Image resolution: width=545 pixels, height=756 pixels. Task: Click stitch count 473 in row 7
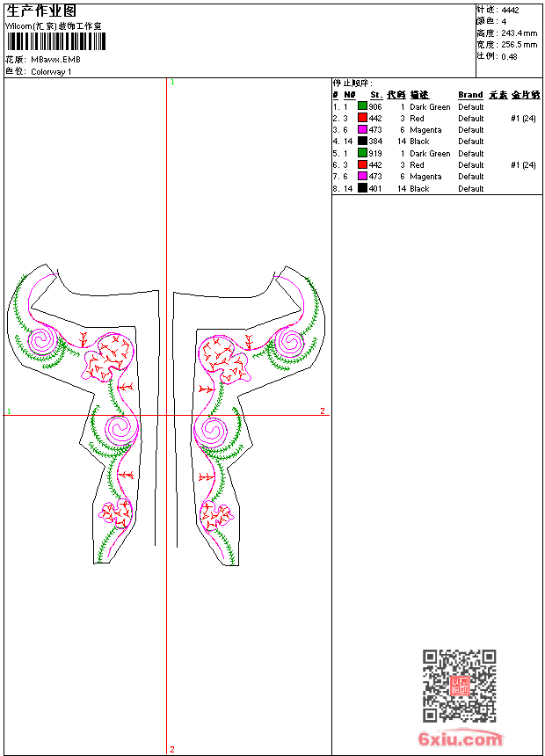point(375,177)
